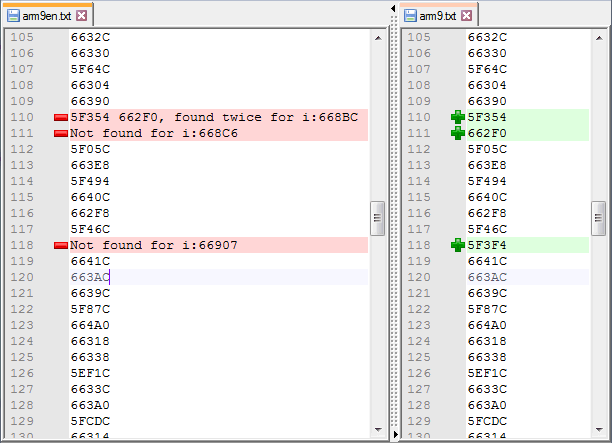Click line 664A0 in arm9en.txt pane
The height and width of the screenshot is (443, 612).
click(x=90, y=325)
